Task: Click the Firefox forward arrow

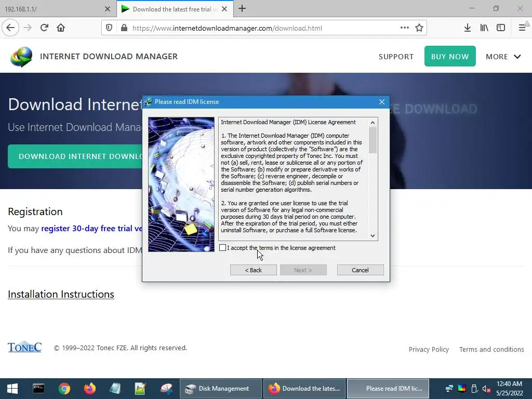Action: [28, 28]
